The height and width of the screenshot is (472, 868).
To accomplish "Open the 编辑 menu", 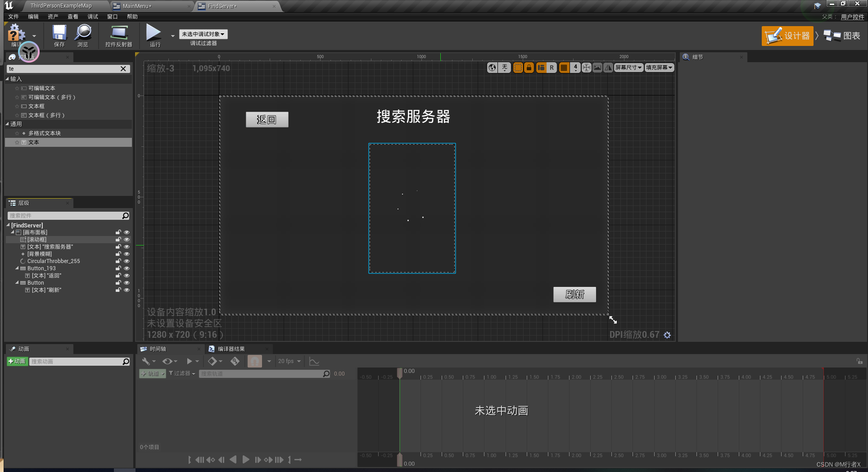I will (x=33, y=17).
